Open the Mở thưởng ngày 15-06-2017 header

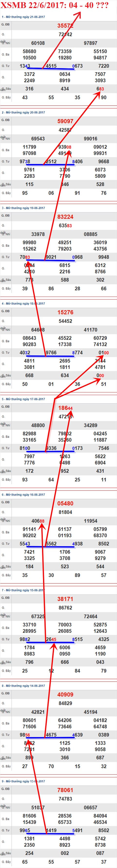point(23,590)
